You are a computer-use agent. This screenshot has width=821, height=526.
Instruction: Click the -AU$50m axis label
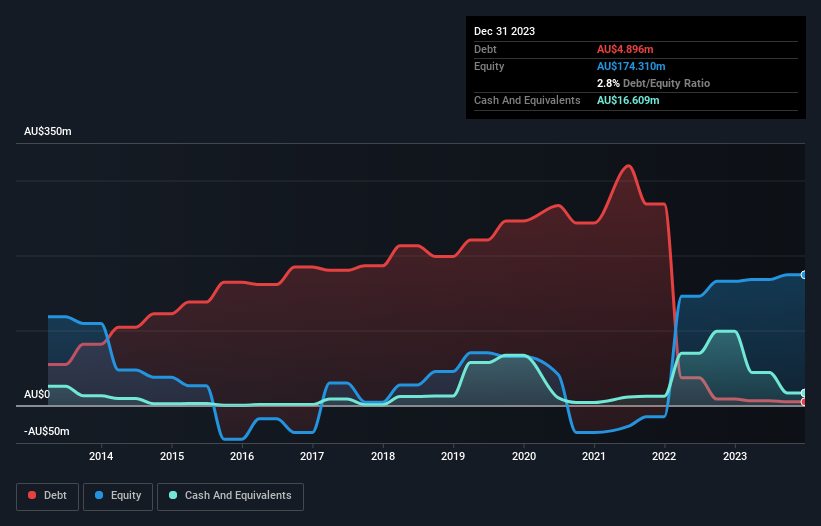[x=47, y=431]
